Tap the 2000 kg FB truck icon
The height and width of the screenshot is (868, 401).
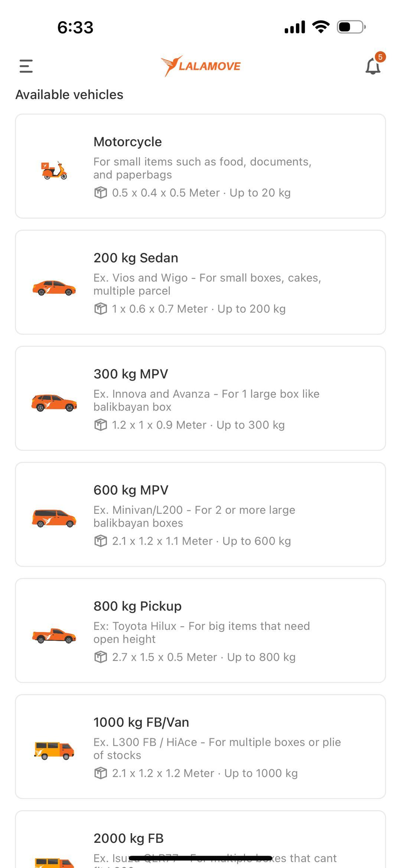tap(54, 862)
